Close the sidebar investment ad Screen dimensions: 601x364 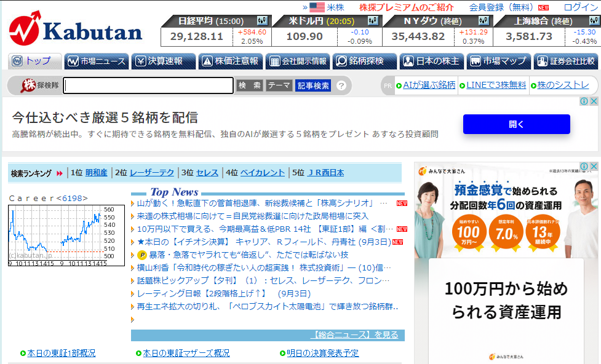point(594,166)
